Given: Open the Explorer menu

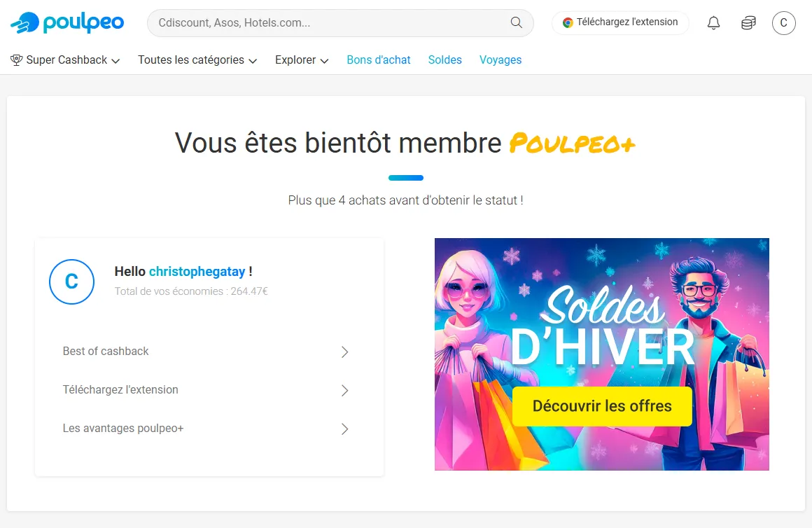Looking at the screenshot, I should (x=302, y=60).
